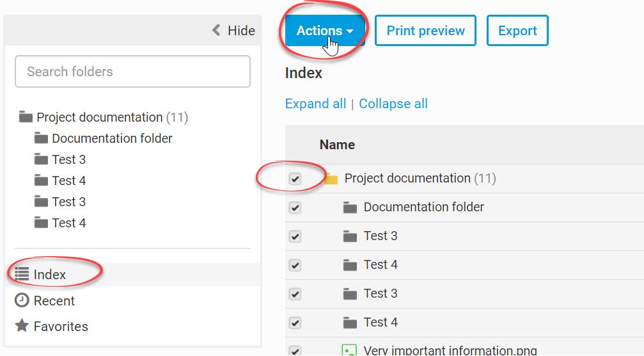Uncheck the Project documentation row checkbox
644x356 pixels.
tap(295, 179)
